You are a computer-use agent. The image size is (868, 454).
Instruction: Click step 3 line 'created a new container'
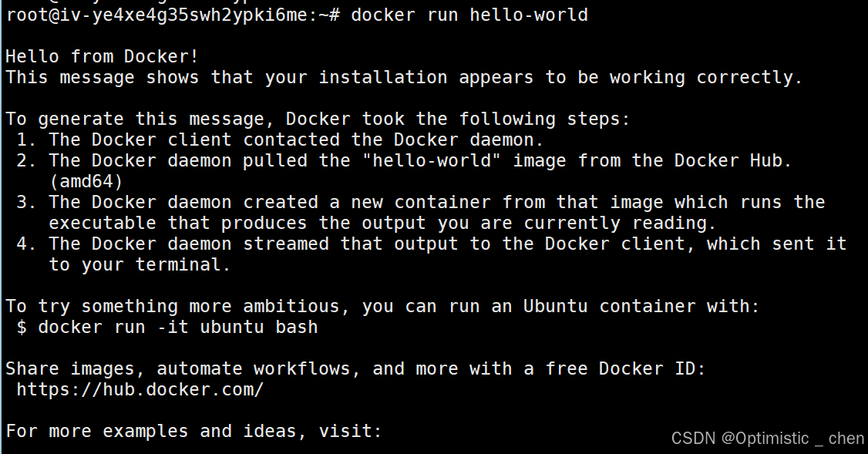[421, 202]
